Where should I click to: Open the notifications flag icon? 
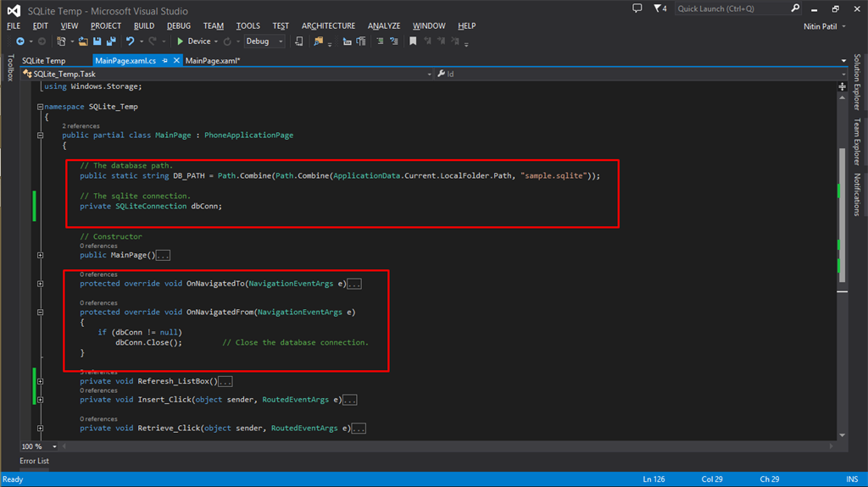click(x=659, y=8)
